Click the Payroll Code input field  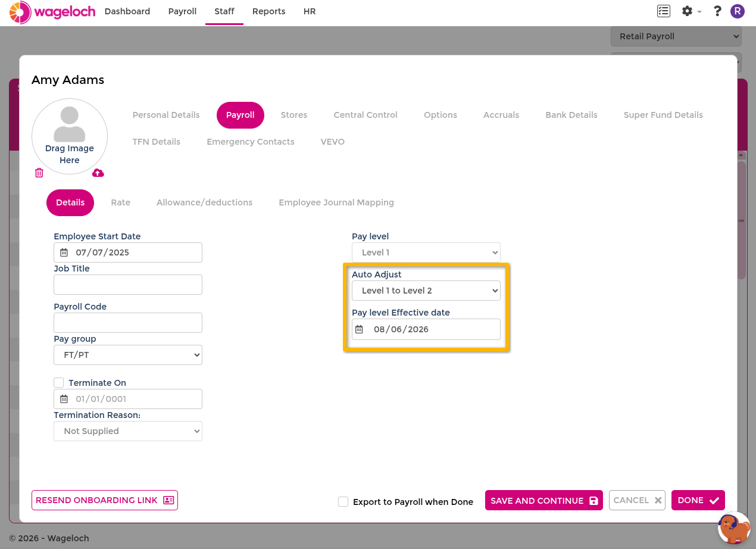click(128, 323)
